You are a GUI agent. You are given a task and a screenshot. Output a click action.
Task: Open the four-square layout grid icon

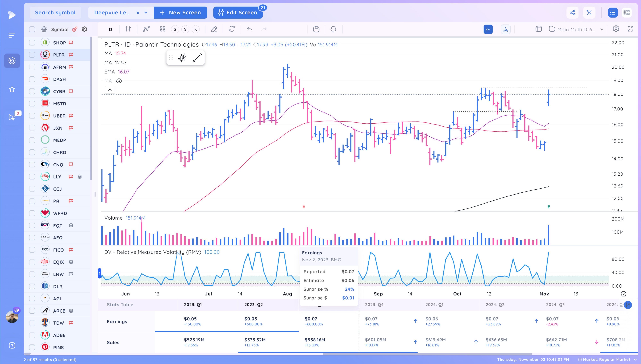[x=163, y=29]
